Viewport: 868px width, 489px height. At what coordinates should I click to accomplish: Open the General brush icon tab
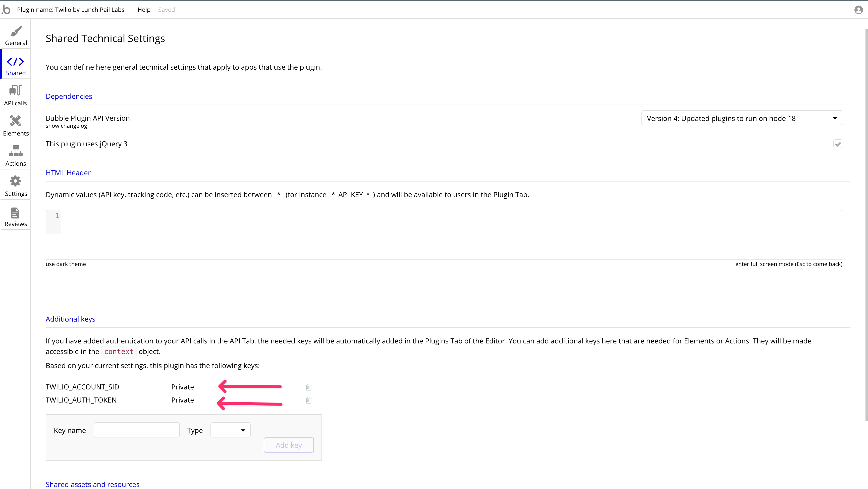click(x=16, y=35)
